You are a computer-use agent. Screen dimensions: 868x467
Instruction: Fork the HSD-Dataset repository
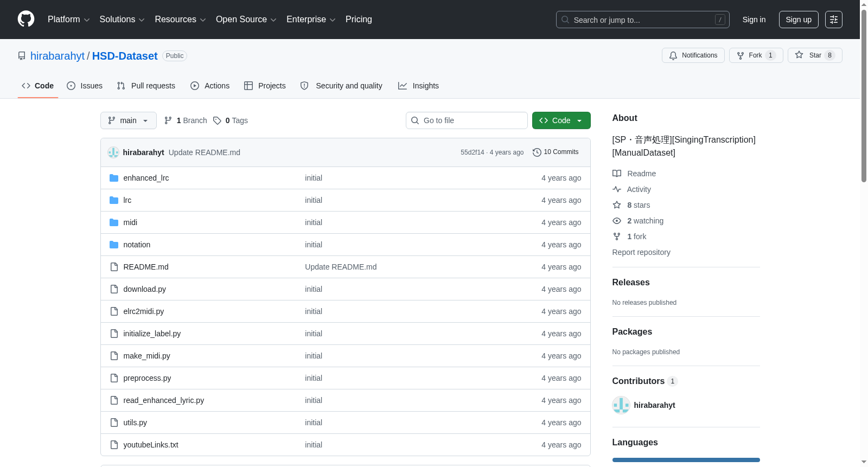[756, 55]
